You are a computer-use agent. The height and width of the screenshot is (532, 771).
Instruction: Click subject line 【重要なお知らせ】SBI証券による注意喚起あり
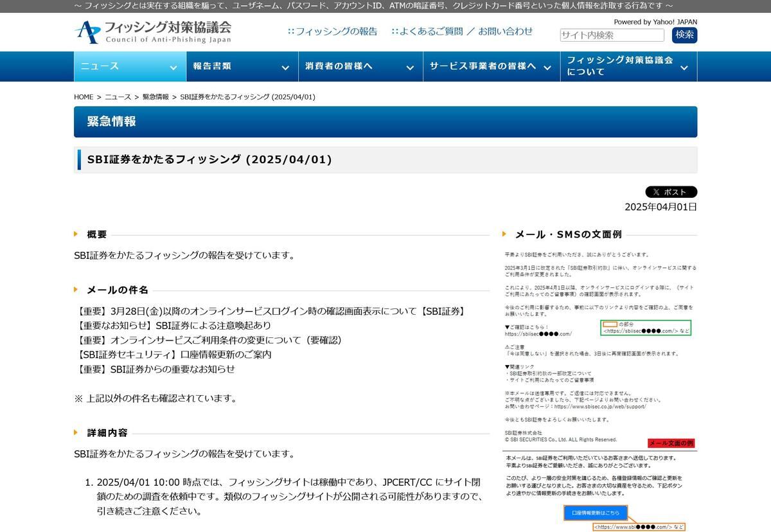[x=173, y=326]
